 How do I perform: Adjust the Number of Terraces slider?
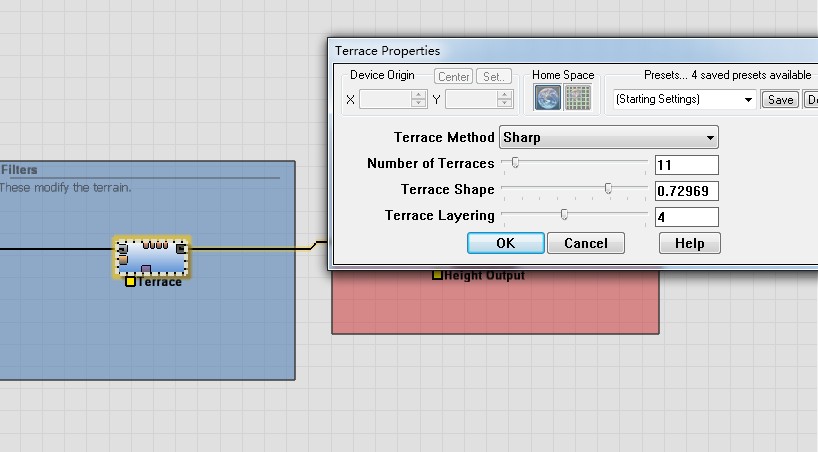(x=515, y=163)
